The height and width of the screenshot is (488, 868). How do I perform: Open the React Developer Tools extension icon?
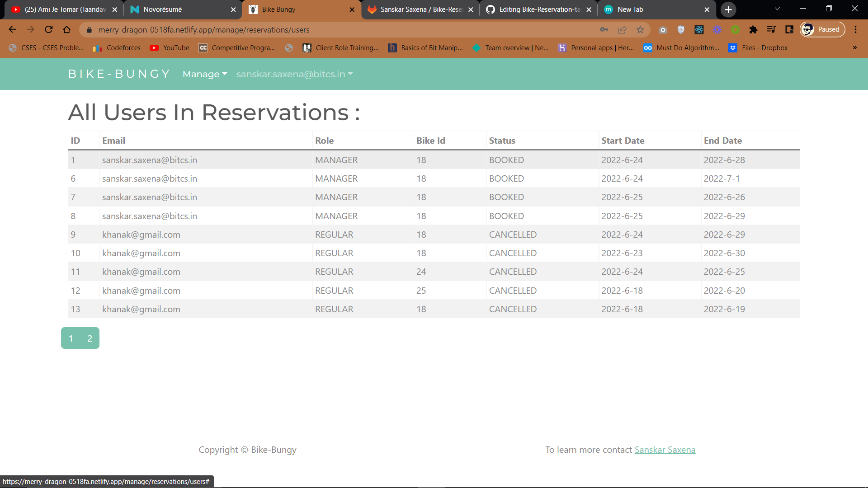point(699,30)
